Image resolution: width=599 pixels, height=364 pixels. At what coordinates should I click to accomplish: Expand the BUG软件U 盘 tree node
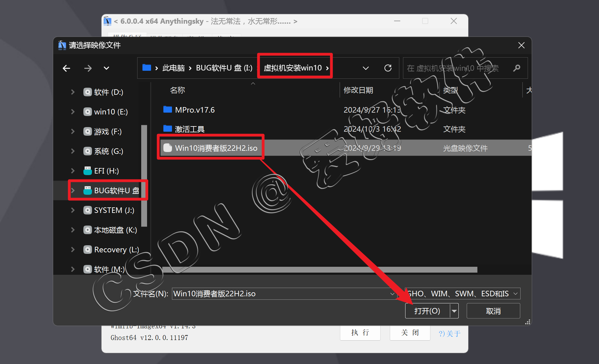click(x=73, y=190)
